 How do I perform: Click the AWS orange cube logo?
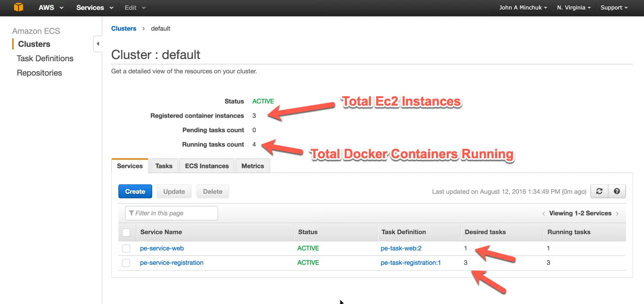pyautogui.click(x=18, y=8)
